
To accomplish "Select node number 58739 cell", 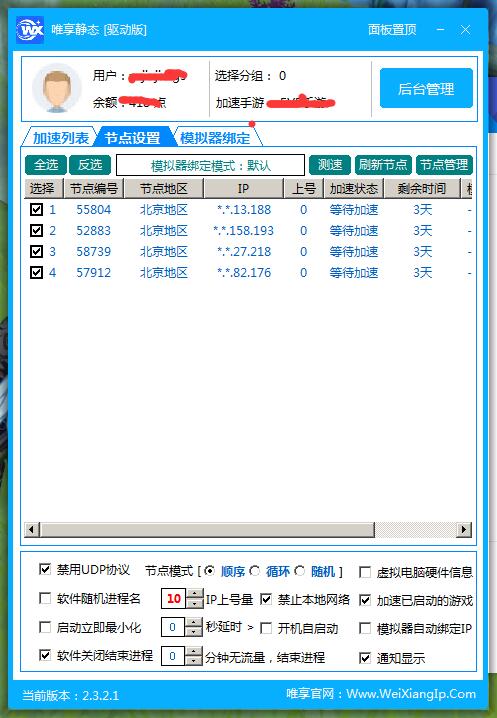I will tap(93, 252).
